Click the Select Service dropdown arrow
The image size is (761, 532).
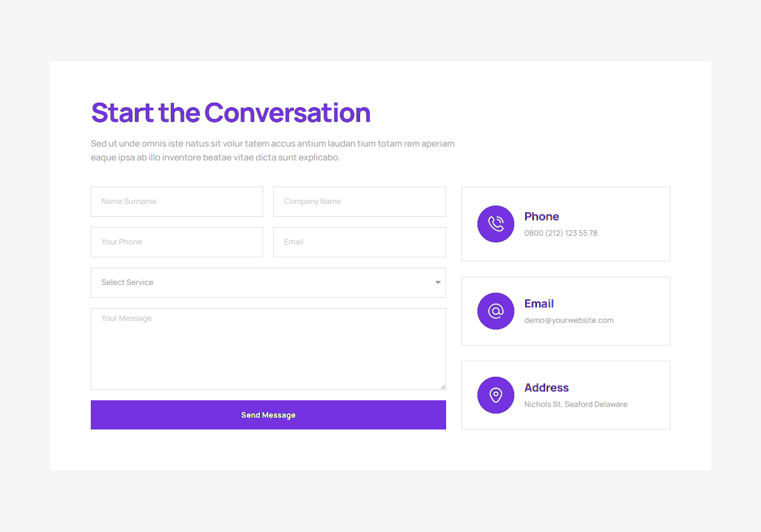click(x=438, y=282)
